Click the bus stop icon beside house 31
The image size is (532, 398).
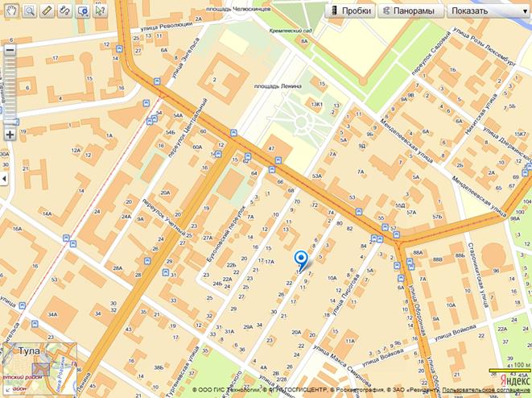(166, 272)
